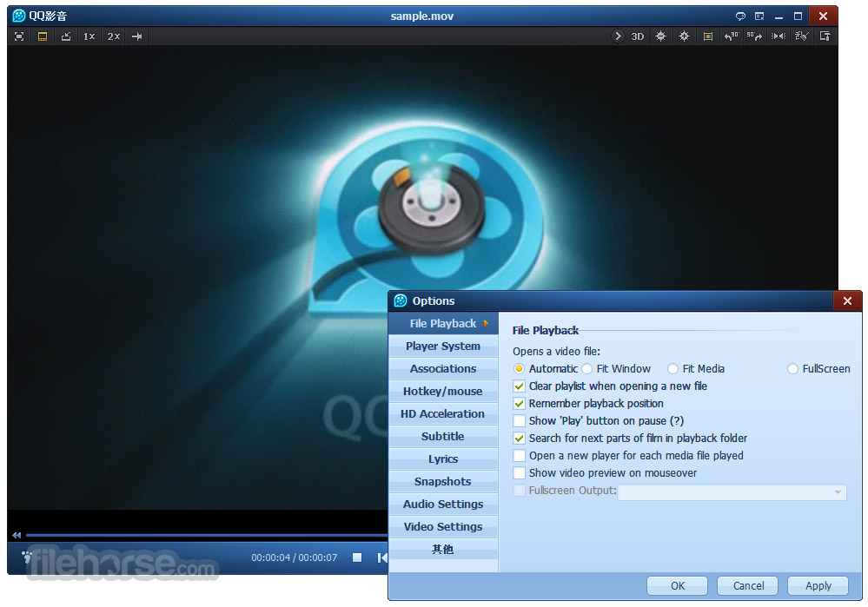Click the effects wand icon in the toolbar
Image resolution: width=868 pixels, height=607 pixels.
coord(802,36)
